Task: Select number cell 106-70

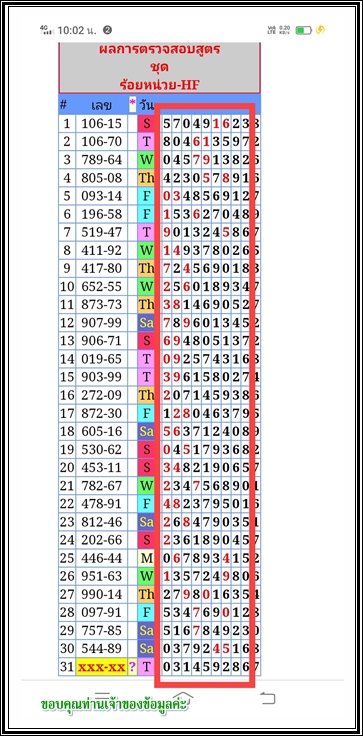Action: point(101,142)
